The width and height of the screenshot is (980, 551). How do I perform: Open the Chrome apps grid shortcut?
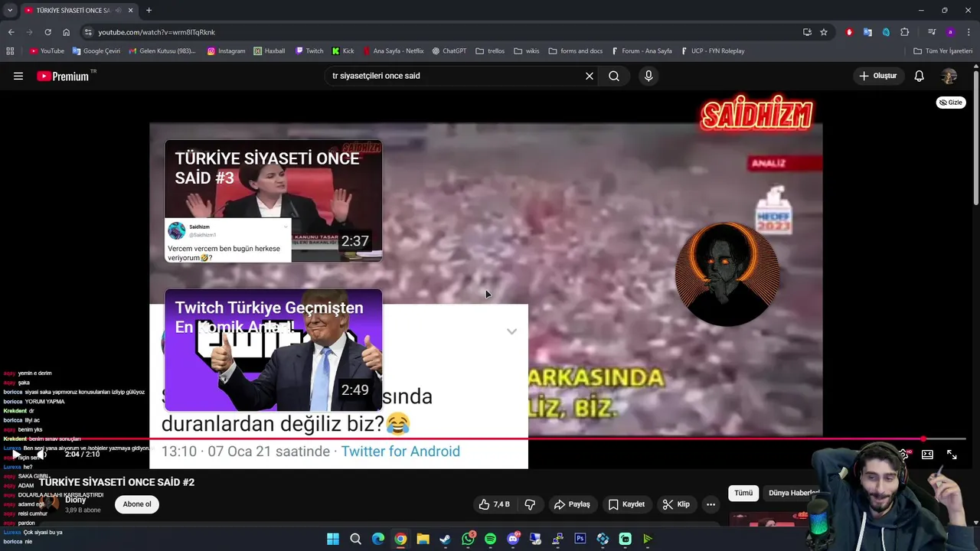tap(10, 51)
